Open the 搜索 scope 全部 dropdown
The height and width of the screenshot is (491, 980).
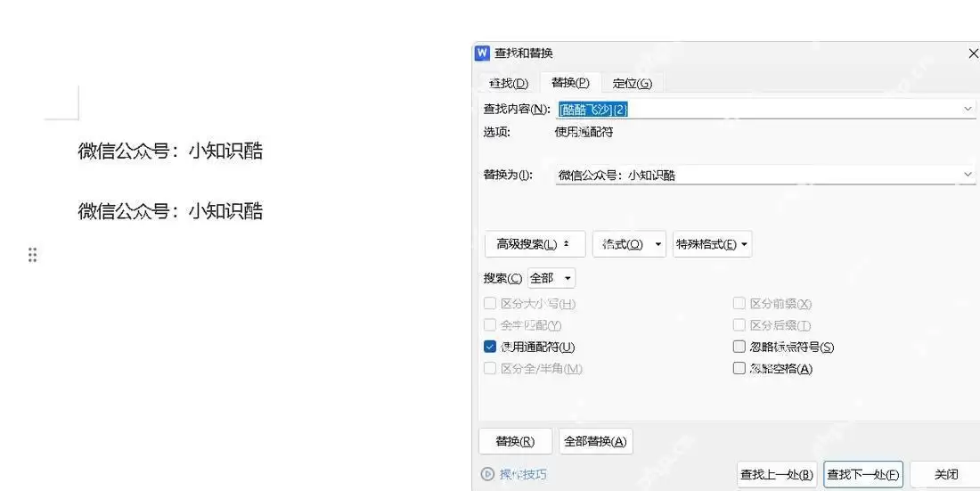click(551, 278)
